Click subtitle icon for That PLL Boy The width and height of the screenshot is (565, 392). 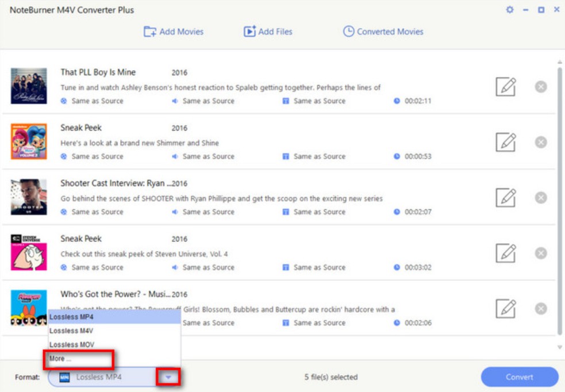[x=286, y=101]
